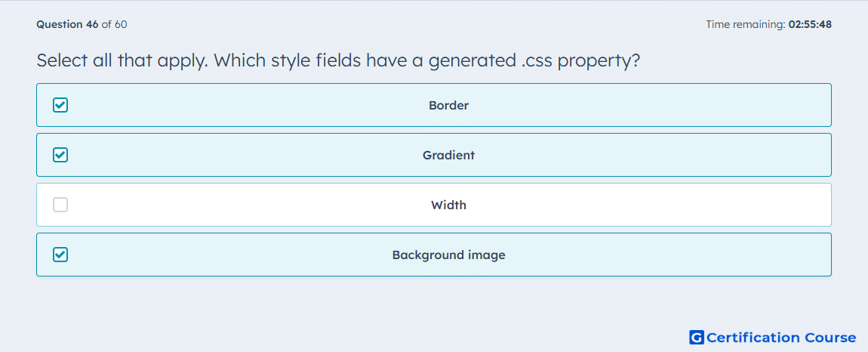Uncheck the Gradient checkbox
Viewport: 868px width, 352px height.
coord(60,155)
